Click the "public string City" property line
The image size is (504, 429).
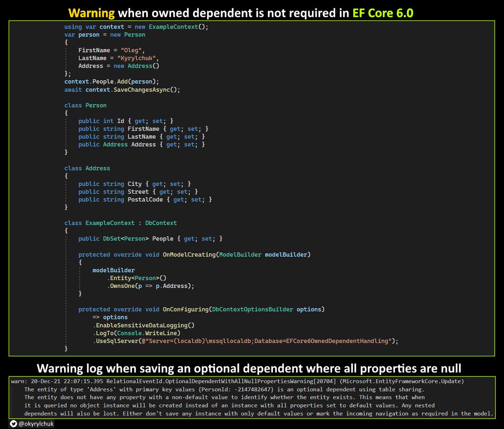134,184
